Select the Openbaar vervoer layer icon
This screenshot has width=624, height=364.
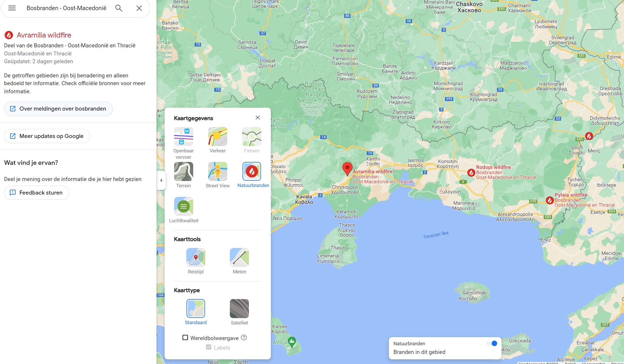(183, 137)
